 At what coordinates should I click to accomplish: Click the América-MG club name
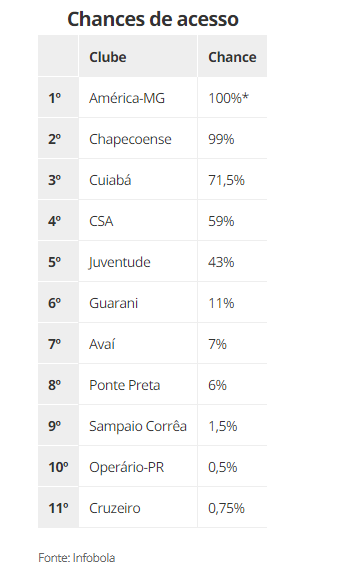[x=127, y=98]
